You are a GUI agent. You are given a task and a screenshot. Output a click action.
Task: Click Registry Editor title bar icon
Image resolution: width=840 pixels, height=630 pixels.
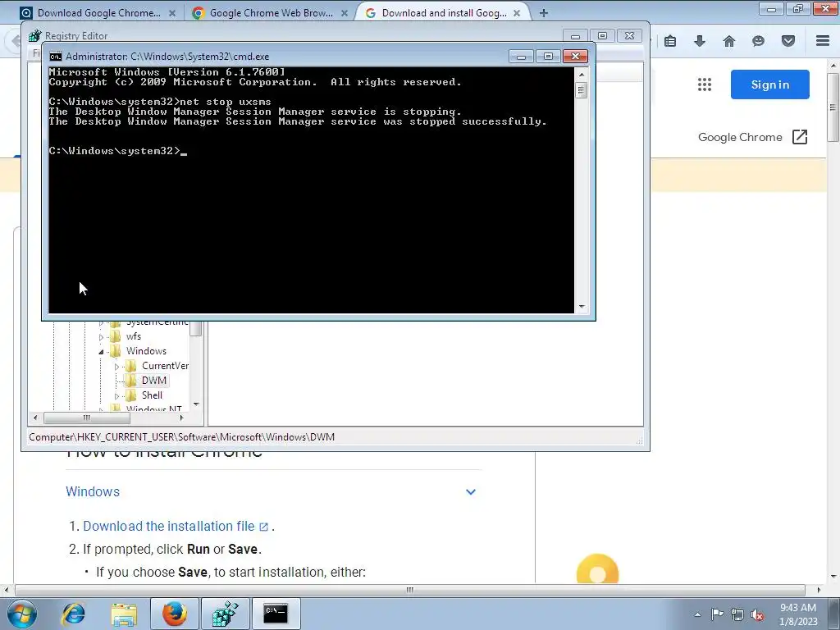tap(34, 35)
